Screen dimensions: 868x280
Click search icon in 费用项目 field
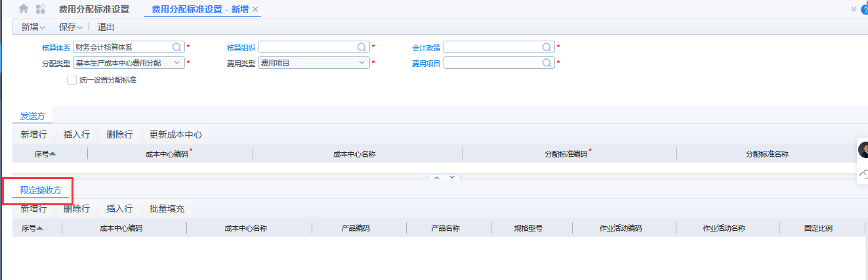[x=547, y=63]
